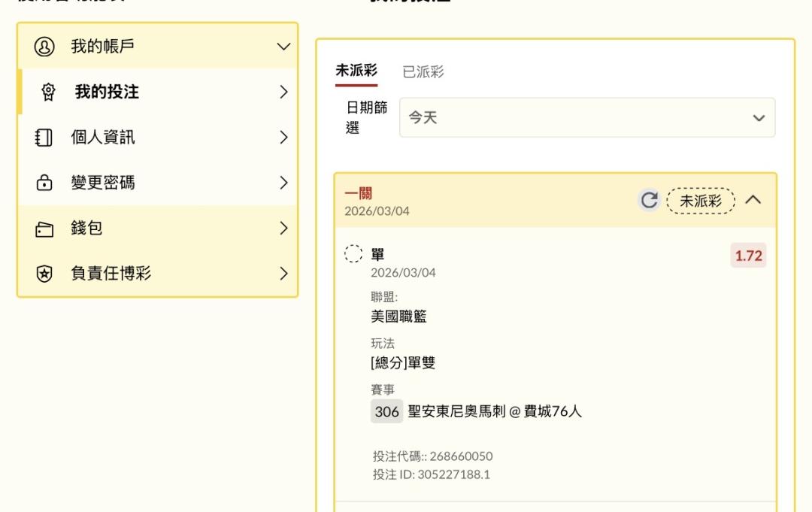Click the 我的帳戶 user profile icon

tap(44, 47)
